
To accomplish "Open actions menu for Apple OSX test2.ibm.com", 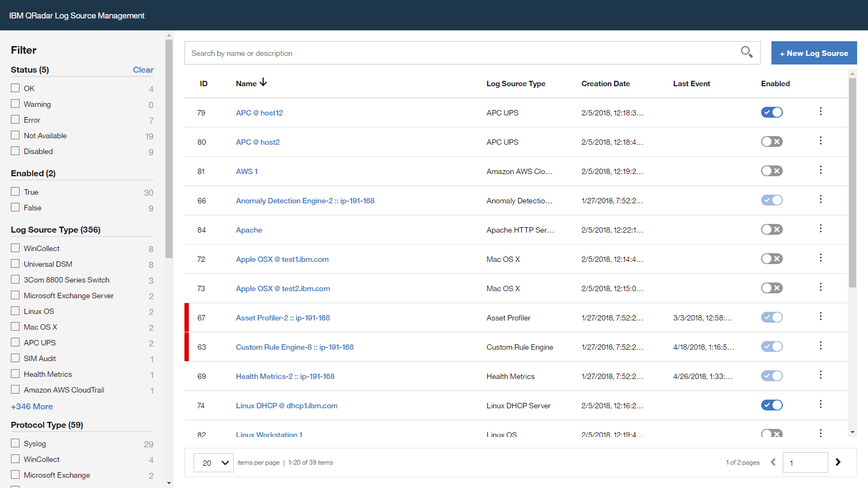I will click(x=821, y=287).
